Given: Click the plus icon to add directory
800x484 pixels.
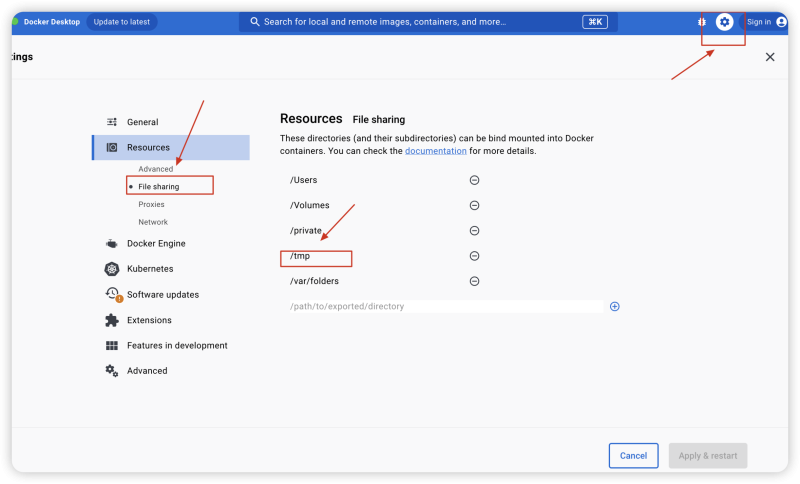Looking at the screenshot, I should (x=614, y=306).
